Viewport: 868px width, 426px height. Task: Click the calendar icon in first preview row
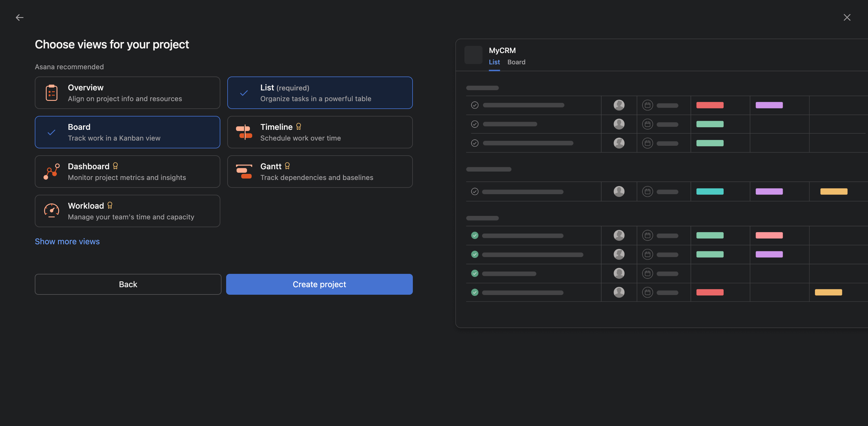(647, 105)
